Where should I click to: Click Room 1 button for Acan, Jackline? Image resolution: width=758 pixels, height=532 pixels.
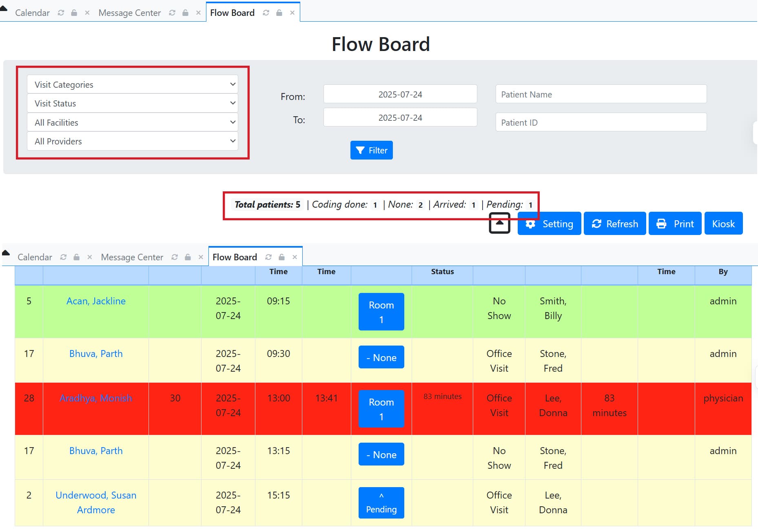[381, 312]
